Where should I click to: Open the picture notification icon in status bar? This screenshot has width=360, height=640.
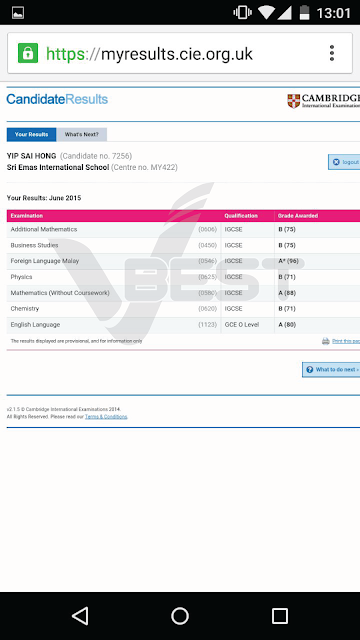18,13
